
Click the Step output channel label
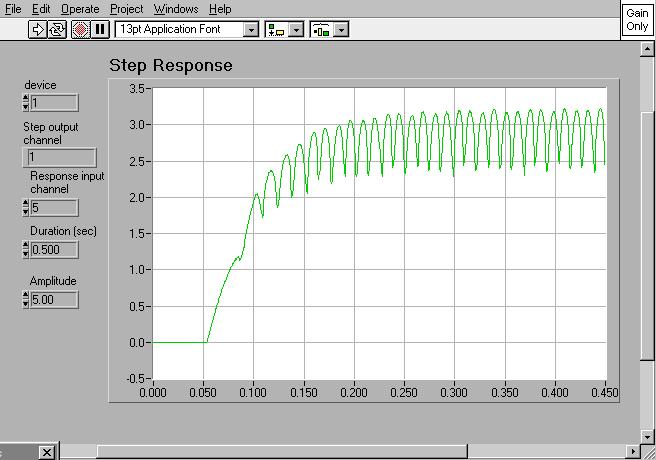tap(51, 133)
